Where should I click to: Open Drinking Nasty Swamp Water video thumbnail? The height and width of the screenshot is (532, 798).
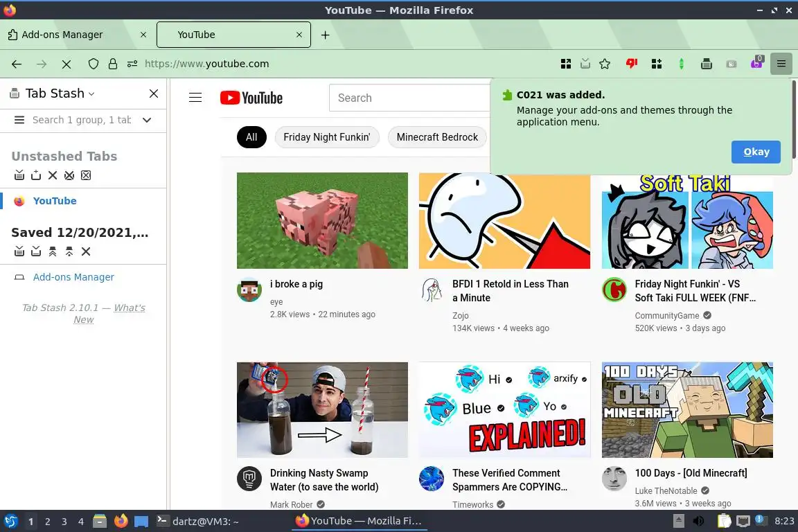click(x=322, y=410)
